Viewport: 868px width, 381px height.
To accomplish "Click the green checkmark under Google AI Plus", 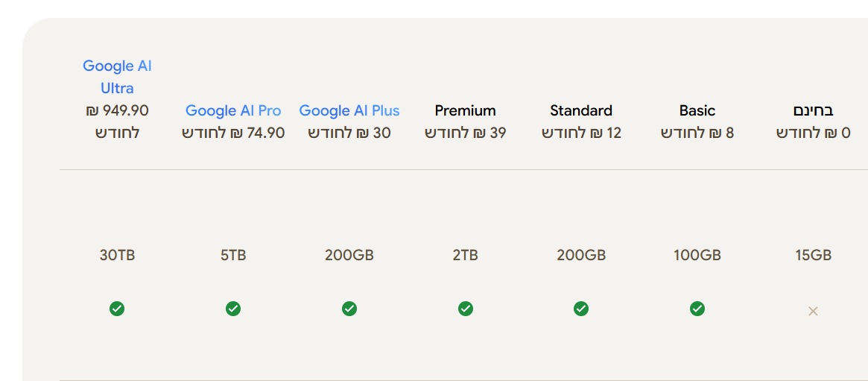I will [349, 309].
